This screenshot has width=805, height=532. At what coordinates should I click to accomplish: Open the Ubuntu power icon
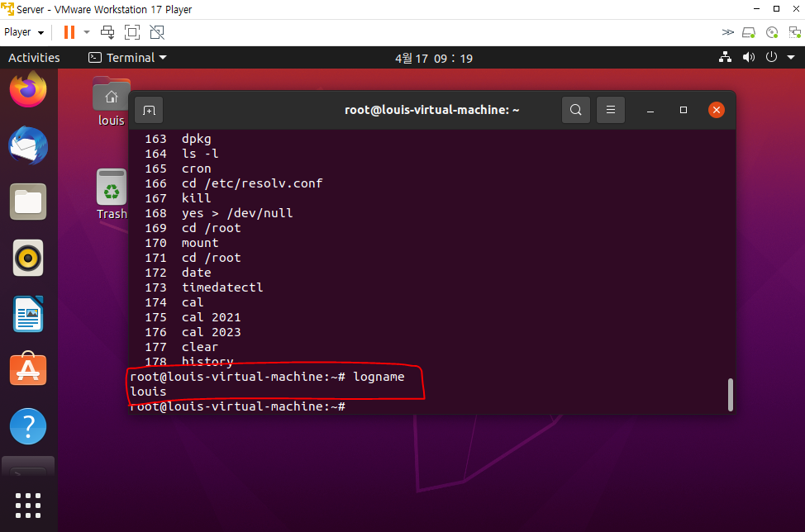[x=772, y=57]
